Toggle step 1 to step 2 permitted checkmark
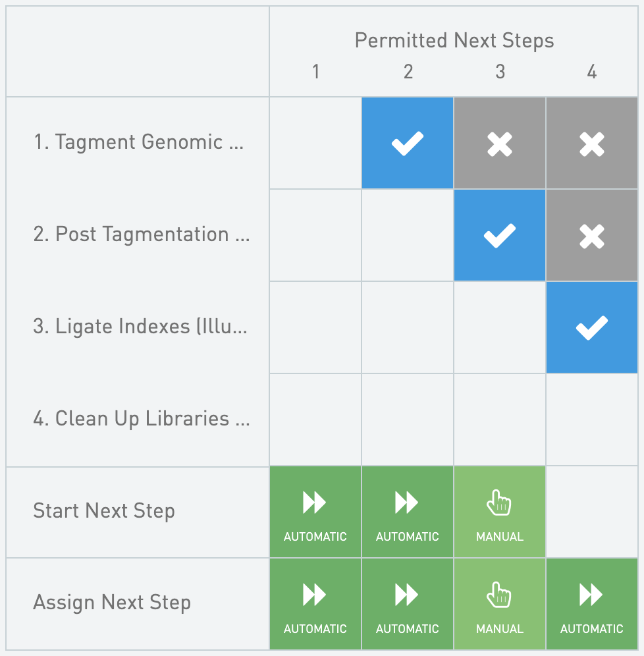Screen dimensions: 644x656 click(408, 143)
